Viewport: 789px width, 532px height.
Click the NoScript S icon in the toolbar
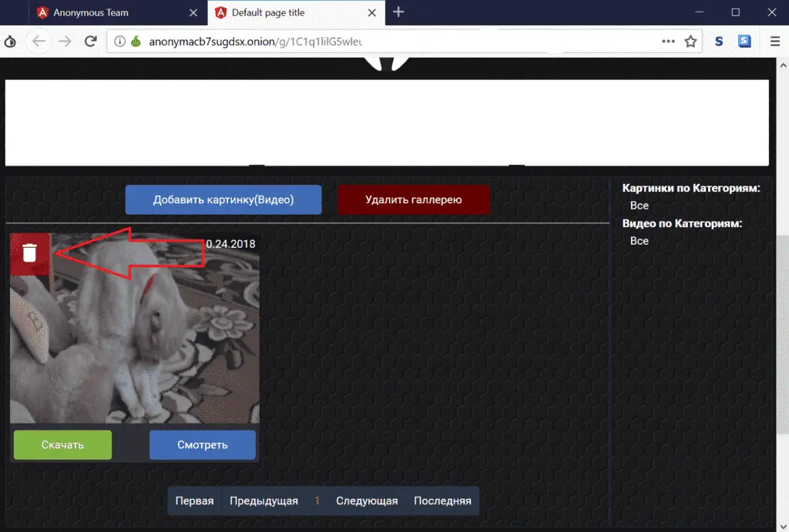click(x=718, y=42)
